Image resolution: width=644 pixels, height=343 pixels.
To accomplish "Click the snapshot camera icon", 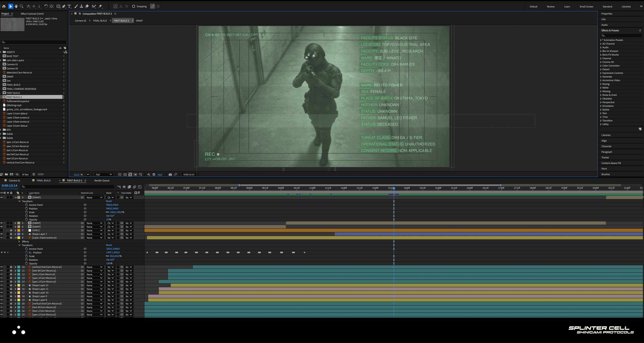I will coord(170,174).
